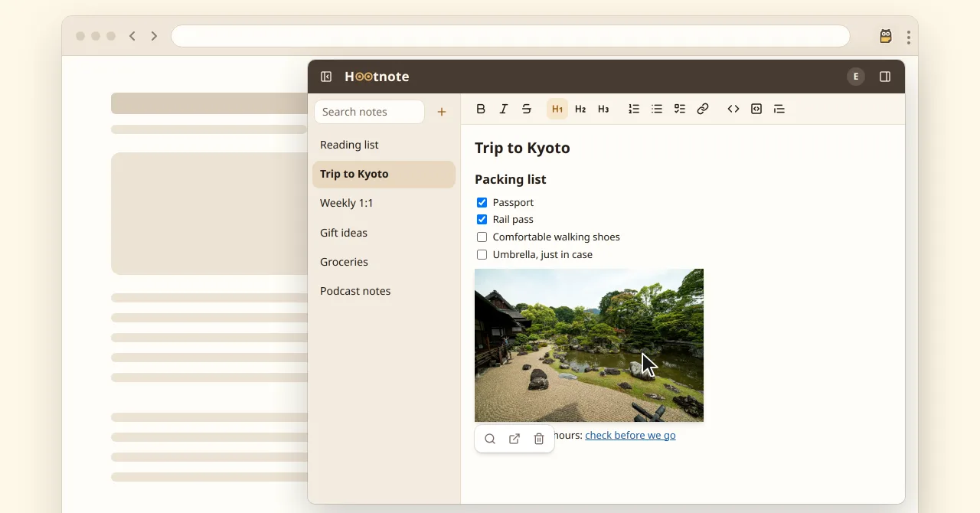The image size is (980, 513).
Task: Create a new note with the plus button
Action: pyautogui.click(x=442, y=112)
